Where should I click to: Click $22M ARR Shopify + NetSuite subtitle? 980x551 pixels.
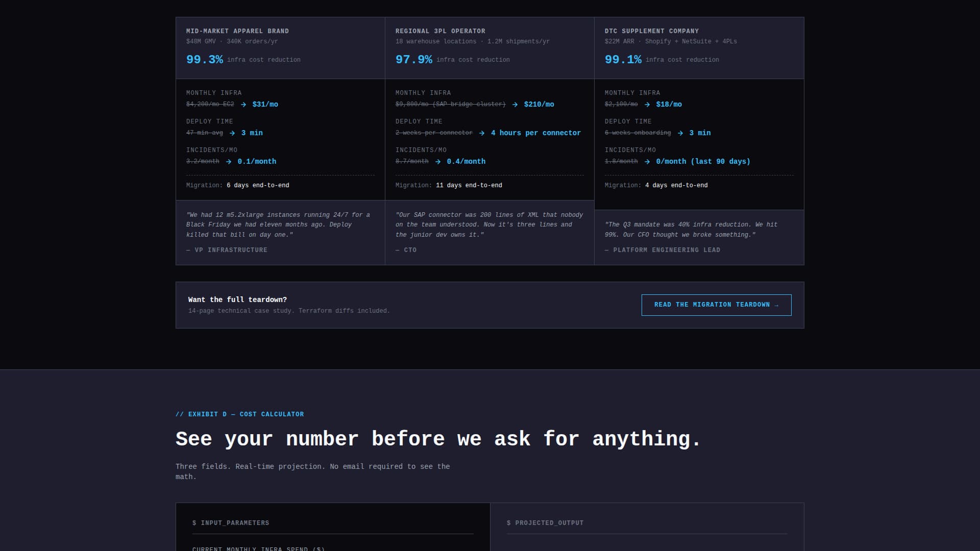click(x=671, y=42)
